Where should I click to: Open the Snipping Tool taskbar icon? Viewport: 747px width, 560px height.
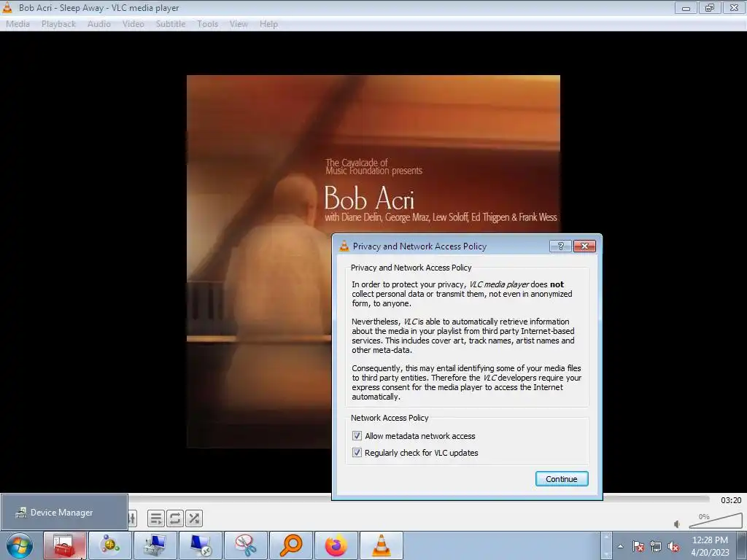246,545
